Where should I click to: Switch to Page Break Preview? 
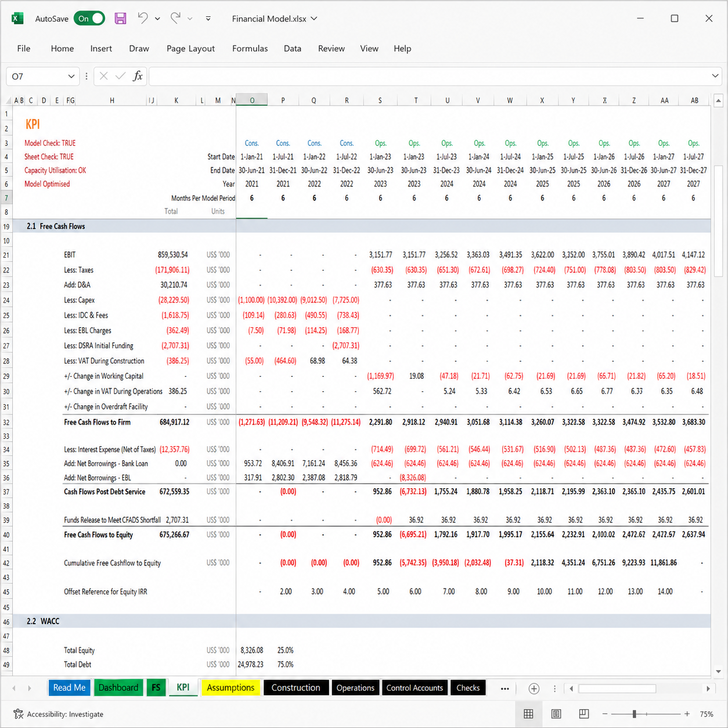584,714
